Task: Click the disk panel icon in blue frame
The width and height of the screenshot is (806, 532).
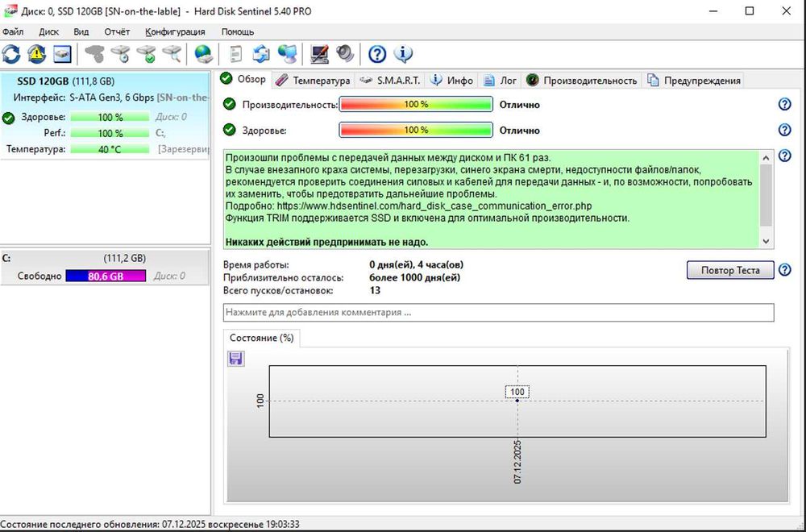Action: [62, 53]
